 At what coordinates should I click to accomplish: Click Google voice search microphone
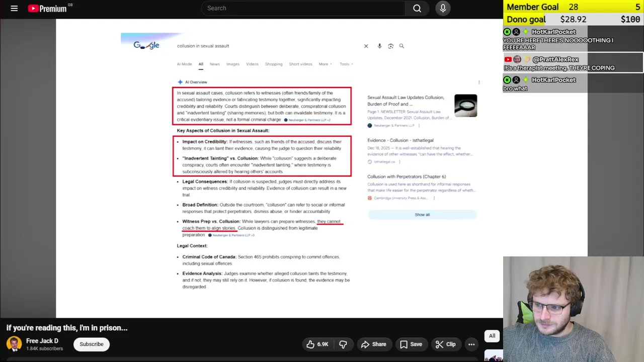[x=379, y=46]
